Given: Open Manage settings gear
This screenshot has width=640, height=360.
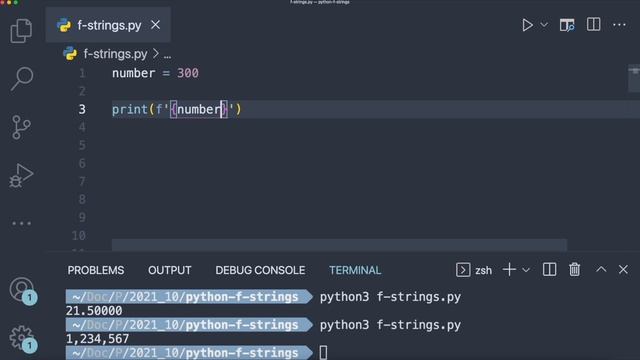Looking at the screenshot, I should coord(22,338).
